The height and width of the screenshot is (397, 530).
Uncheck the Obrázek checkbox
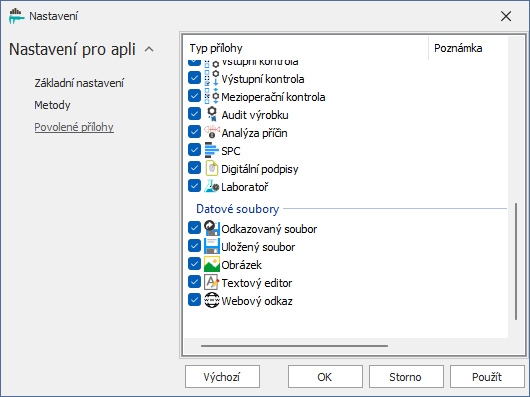194,264
